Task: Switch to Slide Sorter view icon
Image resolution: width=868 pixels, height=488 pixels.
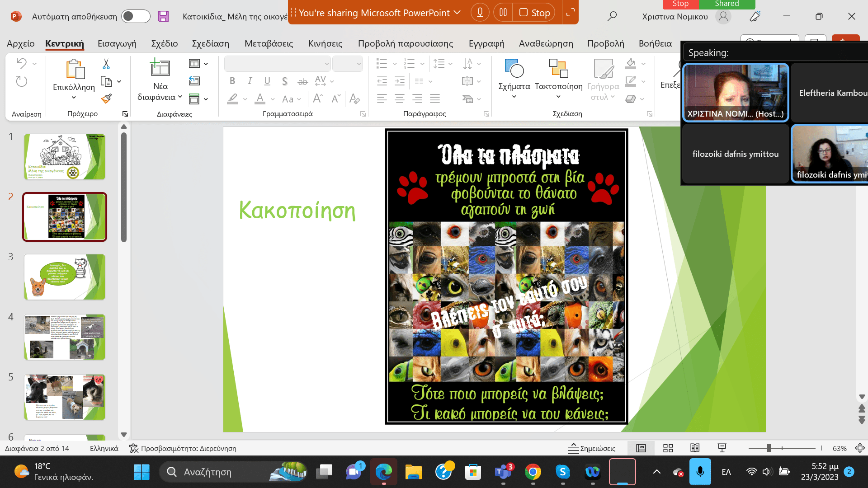Action: 668,448
